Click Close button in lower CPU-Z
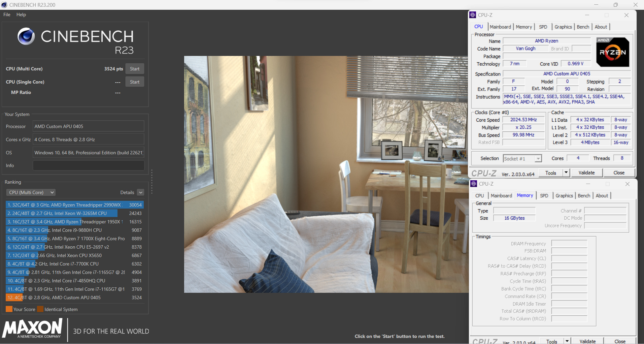Viewport: 644px width, 344px height. (620, 341)
